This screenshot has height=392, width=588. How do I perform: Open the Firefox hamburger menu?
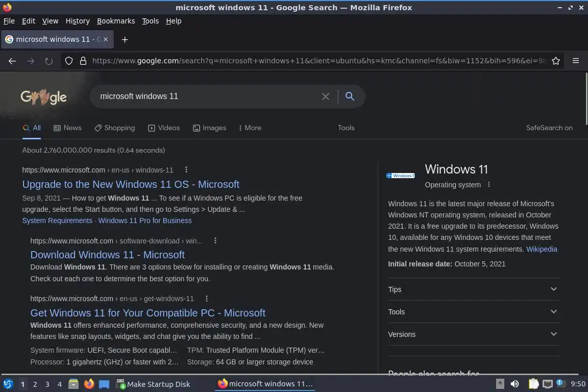[x=576, y=61]
